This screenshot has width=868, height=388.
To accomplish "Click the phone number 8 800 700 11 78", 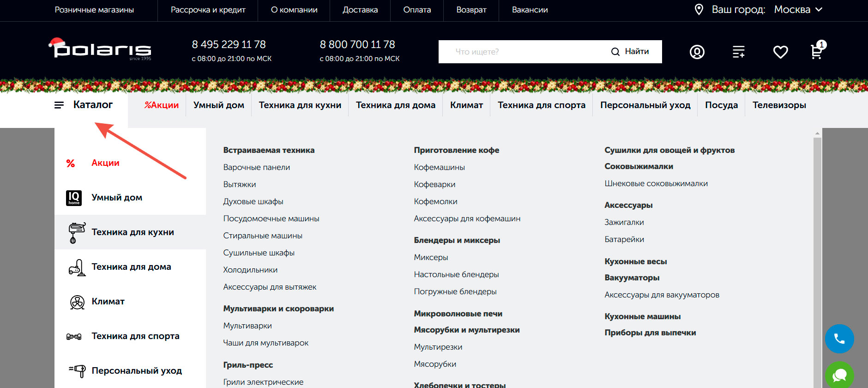I will click(357, 44).
